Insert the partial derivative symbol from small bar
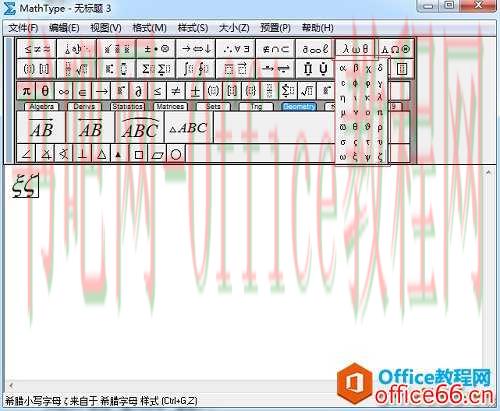Viewport: 500px width, 411px height. 139,91
